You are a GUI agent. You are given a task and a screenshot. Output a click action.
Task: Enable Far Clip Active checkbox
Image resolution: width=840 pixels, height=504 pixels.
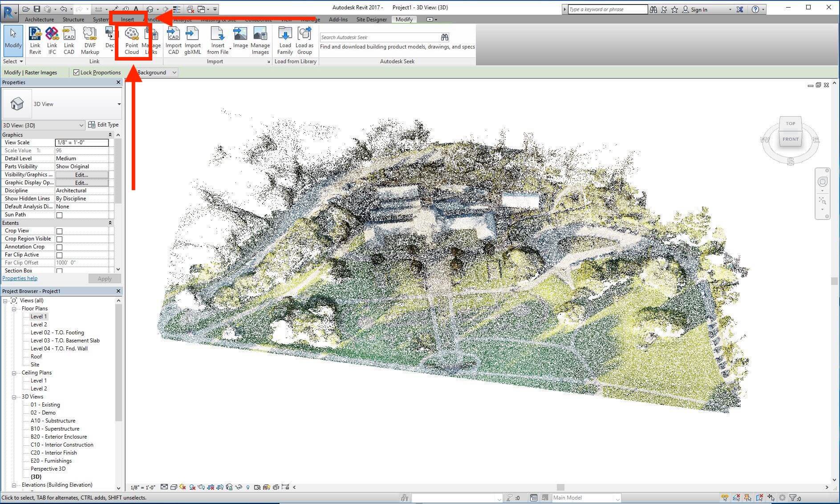(x=59, y=255)
